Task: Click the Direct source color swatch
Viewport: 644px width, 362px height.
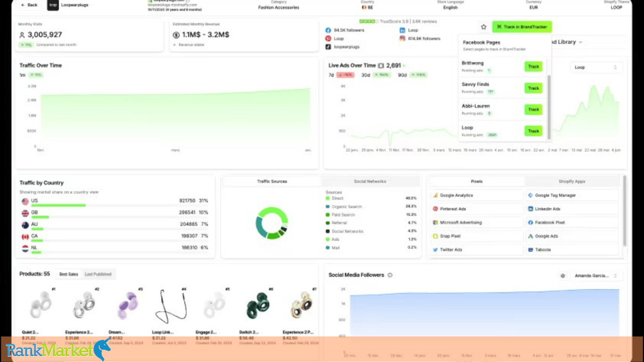Action: [328, 198]
